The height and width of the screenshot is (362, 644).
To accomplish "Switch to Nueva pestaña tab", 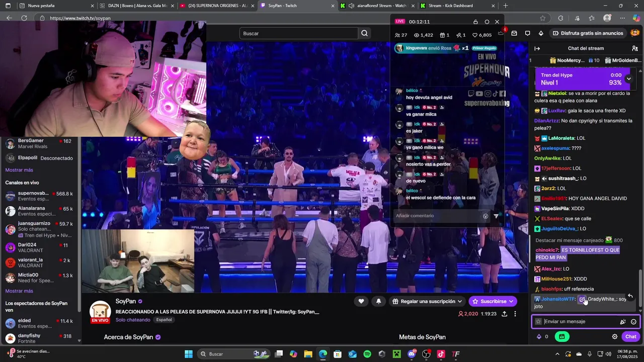I will point(56,6).
